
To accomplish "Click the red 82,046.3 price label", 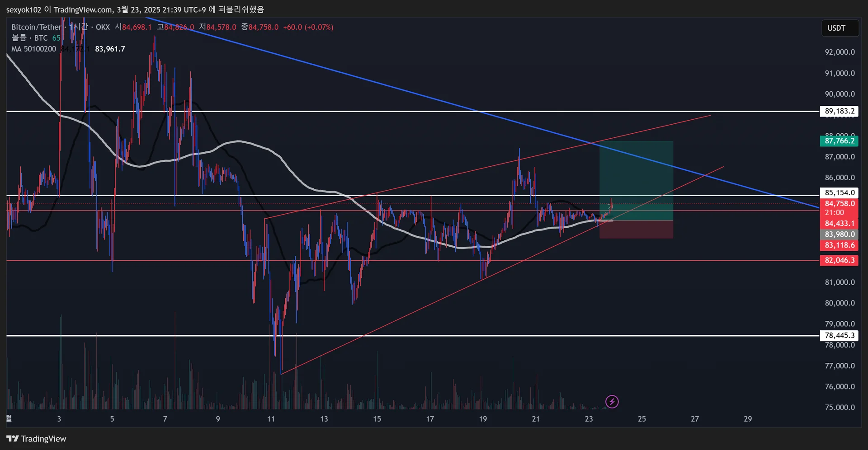I will point(839,260).
